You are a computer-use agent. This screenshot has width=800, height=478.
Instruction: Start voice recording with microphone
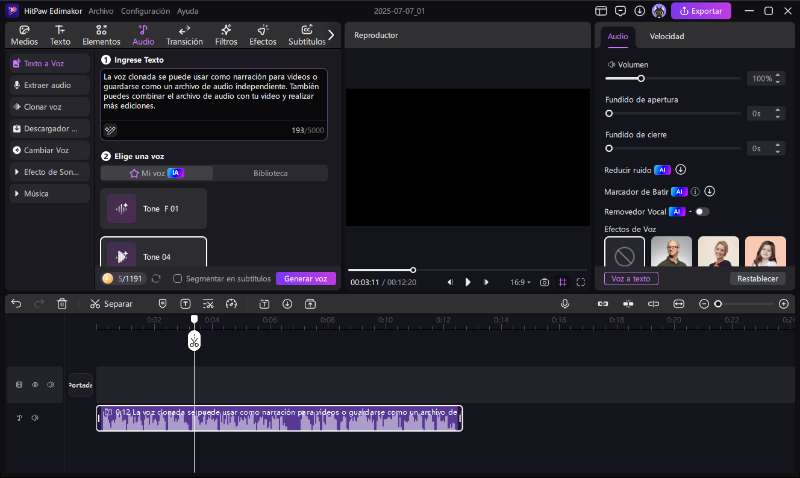click(565, 304)
